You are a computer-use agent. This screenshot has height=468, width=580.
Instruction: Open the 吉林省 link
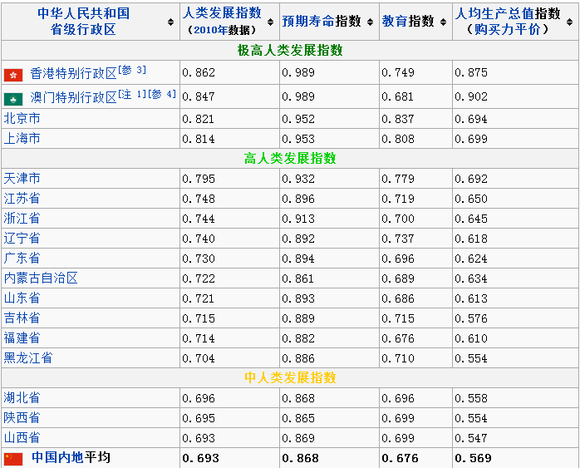pos(22,319)
